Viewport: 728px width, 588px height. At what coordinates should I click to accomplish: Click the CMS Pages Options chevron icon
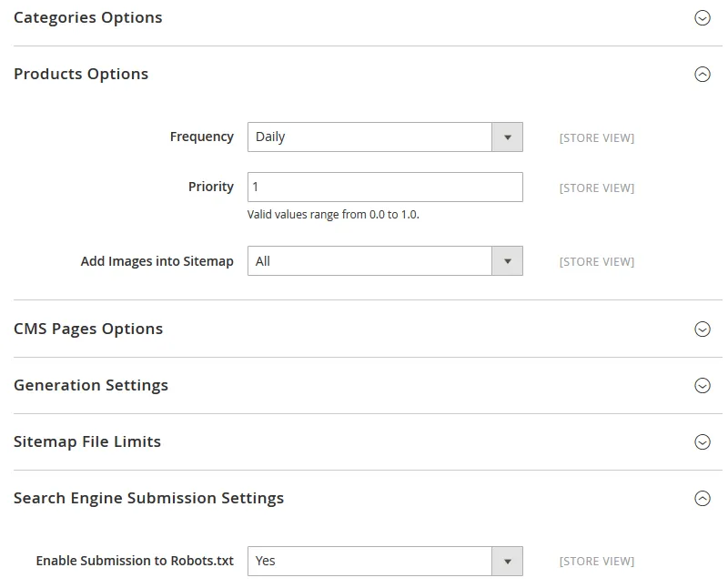tap(702, 329)
